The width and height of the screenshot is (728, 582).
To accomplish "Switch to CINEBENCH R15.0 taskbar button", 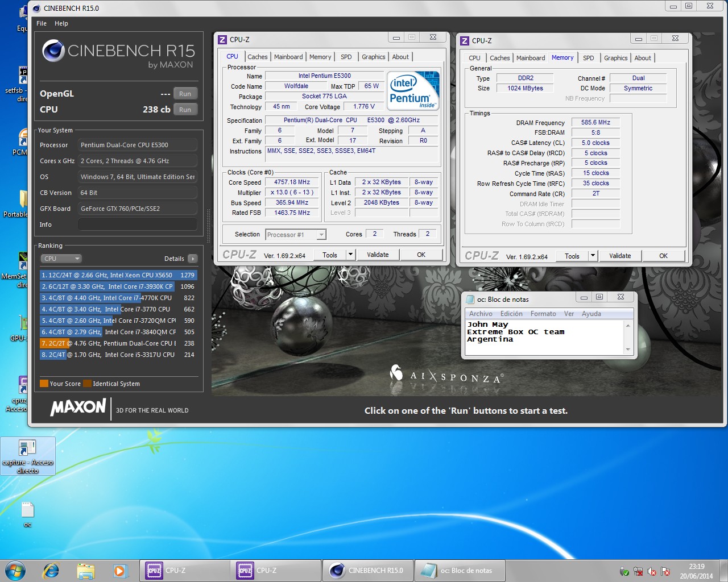I will tap(368, 570).
